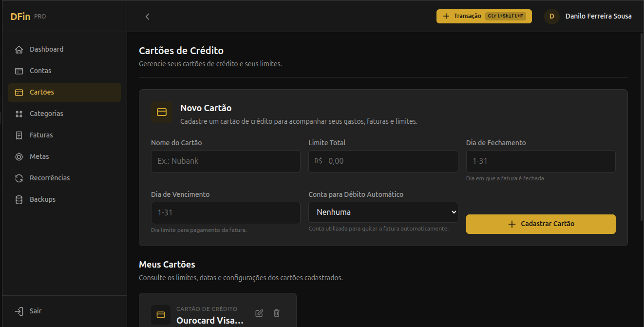Click the Ourocard Visa card icon
This screenshot has height=327, width=644.
(161, 315)
